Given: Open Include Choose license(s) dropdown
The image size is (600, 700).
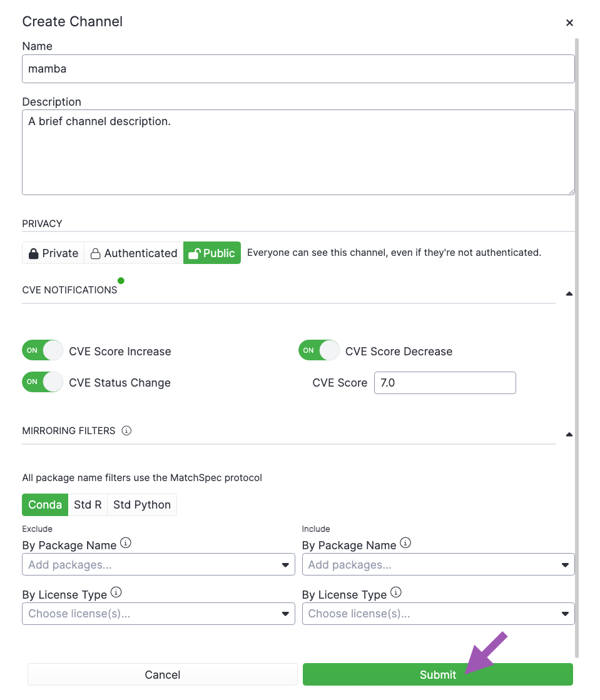Looking at the screenshot, I should [439, 614].
